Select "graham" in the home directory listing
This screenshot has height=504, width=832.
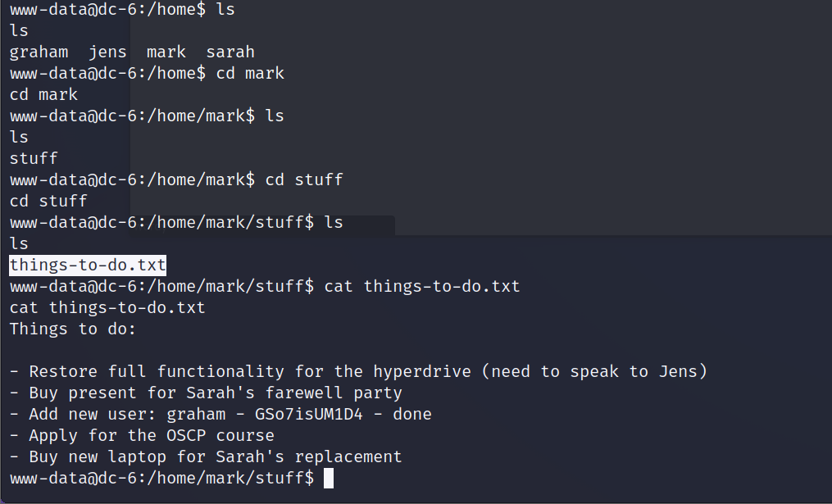39,52
